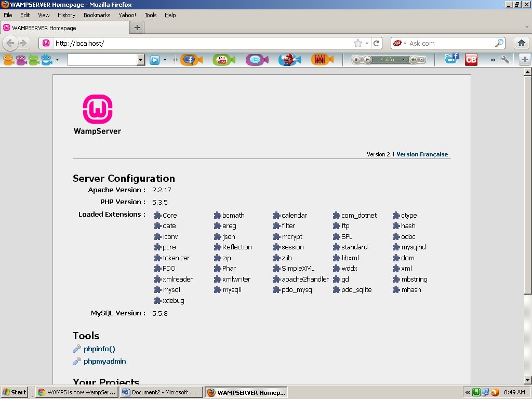This screenshot has height=399, width=532.
Task: Expand the dropdown beside go arrow button
Action: pos(165,60)
